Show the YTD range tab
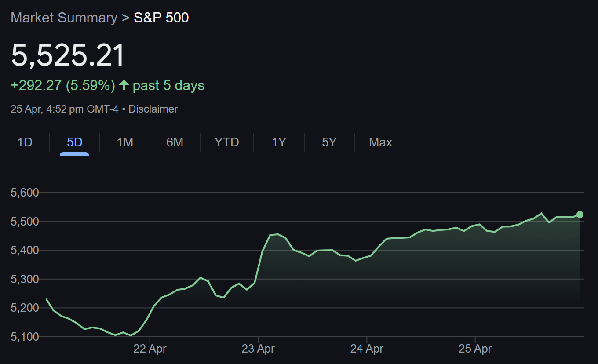The height and width of the screenshot is (364, 598). point(227,142)
